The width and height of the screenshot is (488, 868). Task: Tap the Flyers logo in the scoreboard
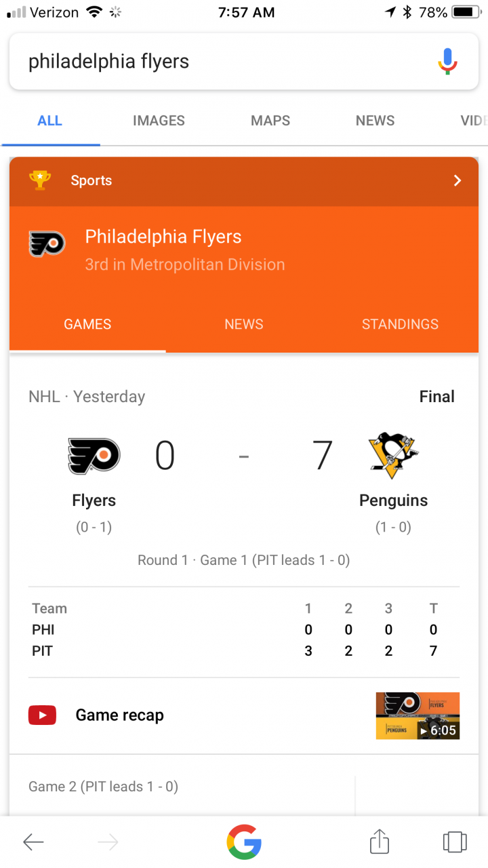pos(94,456)
